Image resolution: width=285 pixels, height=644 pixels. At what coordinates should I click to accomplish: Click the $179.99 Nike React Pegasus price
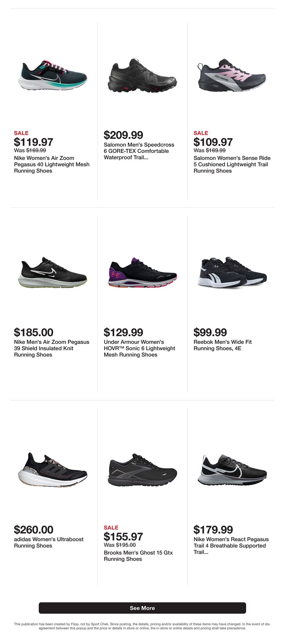pyautogui.click(x=213, y=529)
